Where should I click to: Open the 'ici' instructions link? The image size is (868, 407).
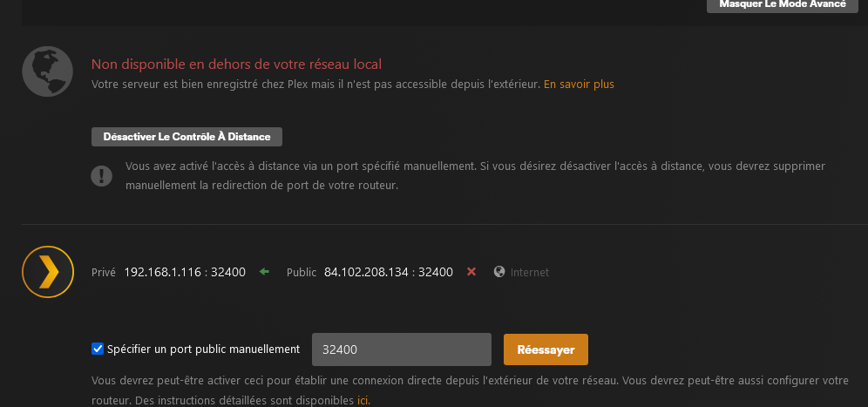[x=363, y=400]
